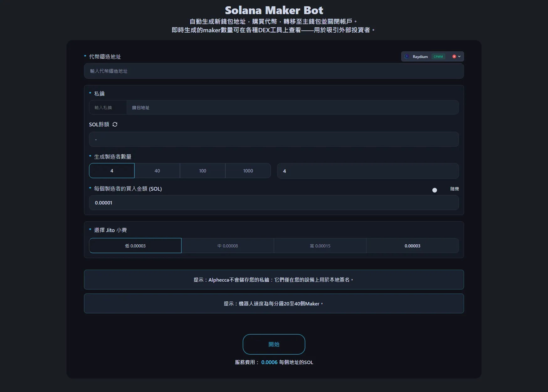Click the 0.0006 service fee value
Viewport: 548px width, 392px height.
pos(269,363)
